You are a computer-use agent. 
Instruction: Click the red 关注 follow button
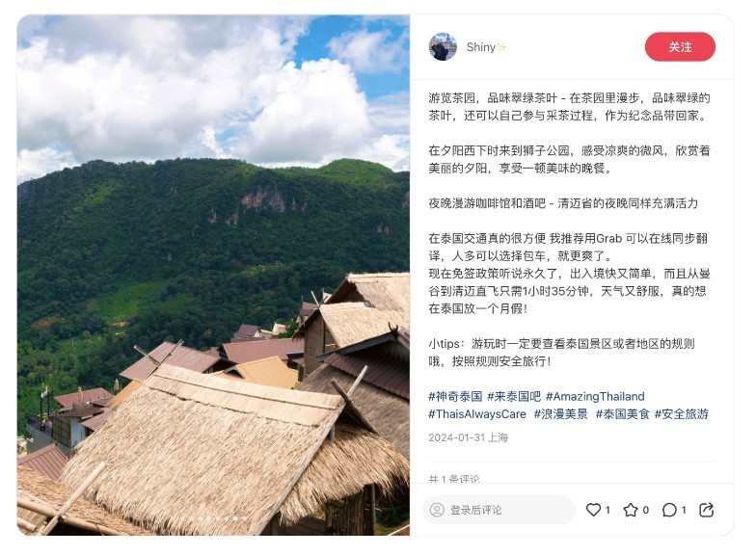[x=680, y=46]
